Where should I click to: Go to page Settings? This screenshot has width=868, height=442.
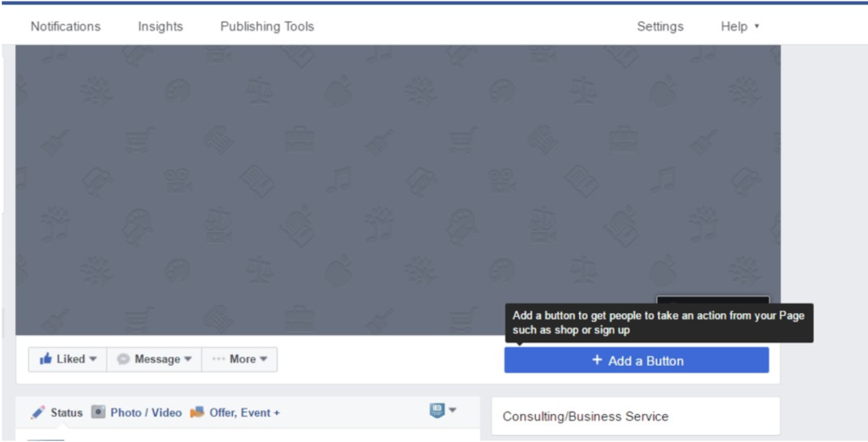click(659, 26)
